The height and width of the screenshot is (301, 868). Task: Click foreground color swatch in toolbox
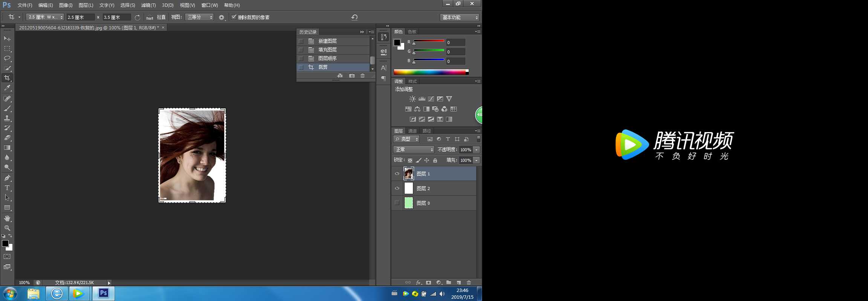point(5,243)
